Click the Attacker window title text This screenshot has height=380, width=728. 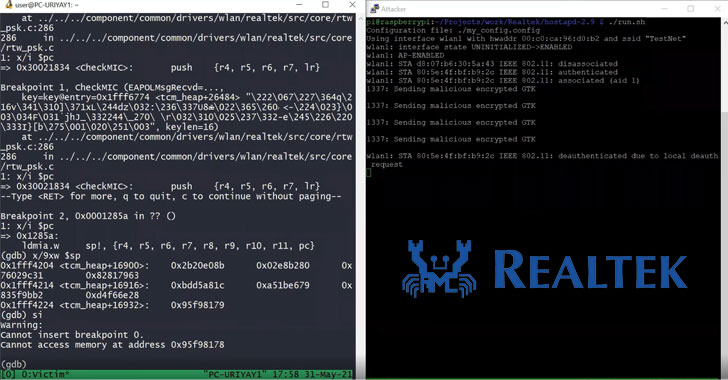[x=393, y=9]
